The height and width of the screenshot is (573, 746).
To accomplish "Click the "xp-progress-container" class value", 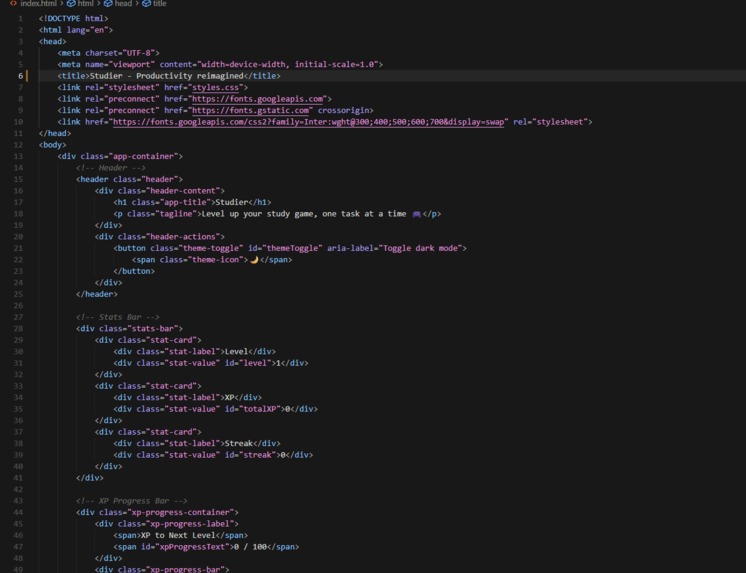I will (180, 513).
